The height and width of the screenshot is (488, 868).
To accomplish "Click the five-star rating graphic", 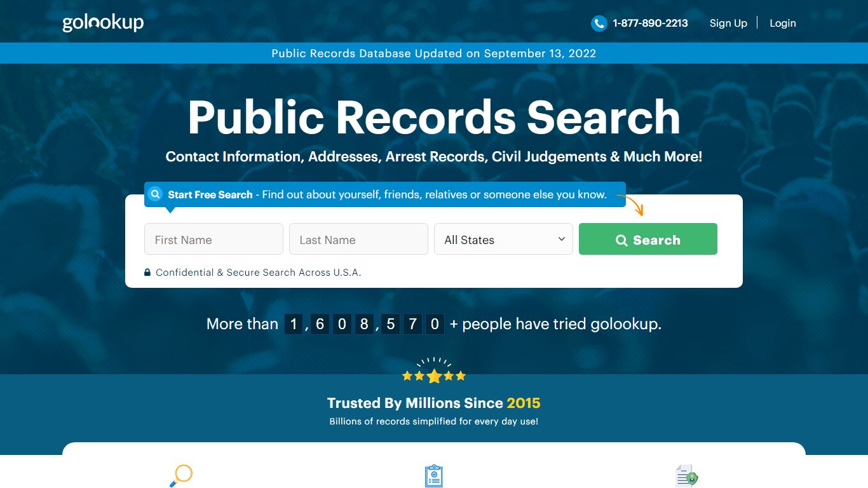I will click(434, 372).
